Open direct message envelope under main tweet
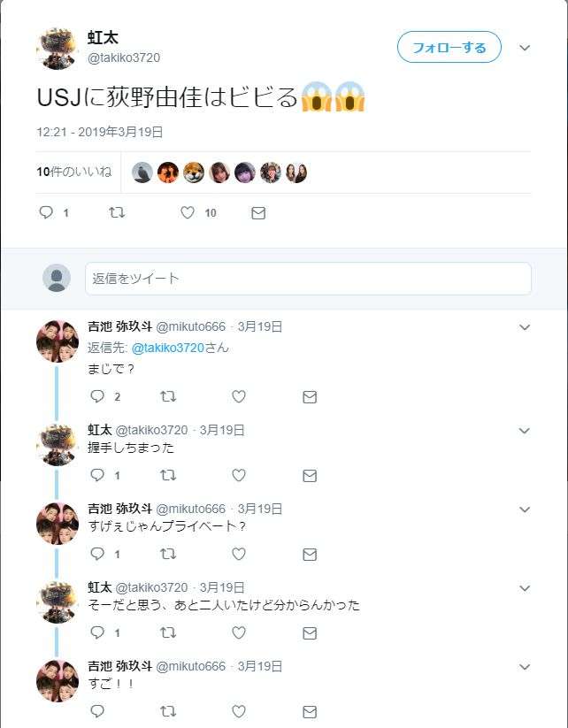568x728 pixels. point(258,213)
